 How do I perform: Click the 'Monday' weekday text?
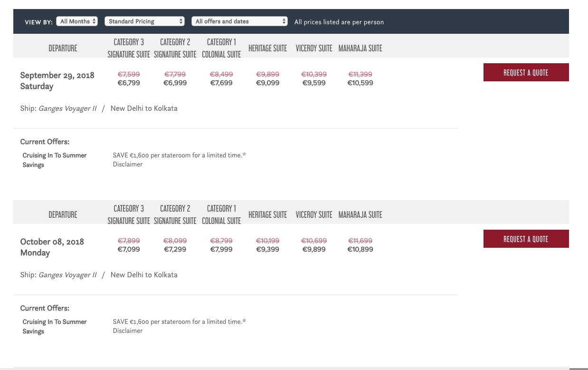(x=35, y=253)
